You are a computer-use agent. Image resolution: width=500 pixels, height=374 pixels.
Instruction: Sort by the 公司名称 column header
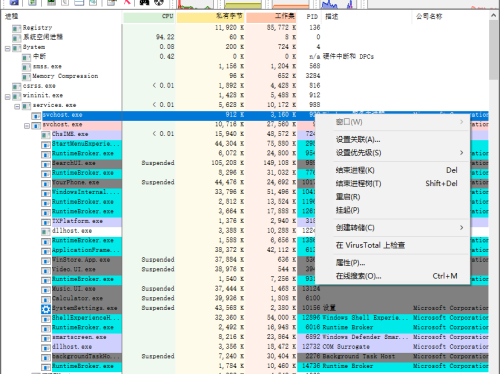[451, 17]
